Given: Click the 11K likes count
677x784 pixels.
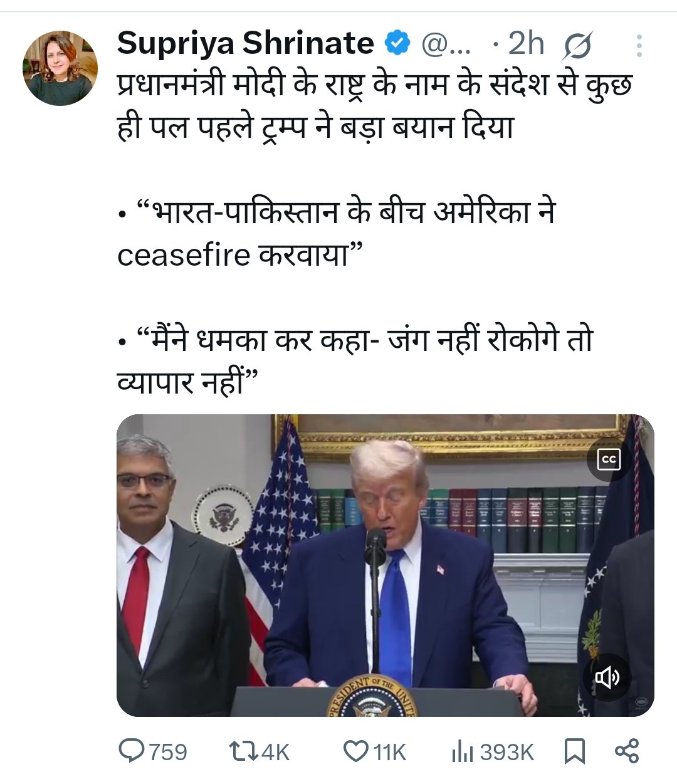Looking at the screenshot, I should click(390, 751).
